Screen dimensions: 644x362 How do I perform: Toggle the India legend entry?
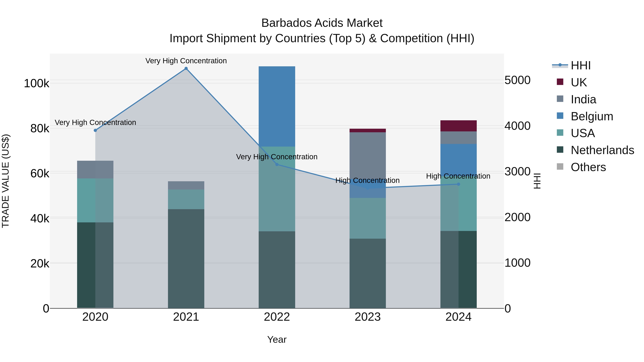[x=576, y=99]
